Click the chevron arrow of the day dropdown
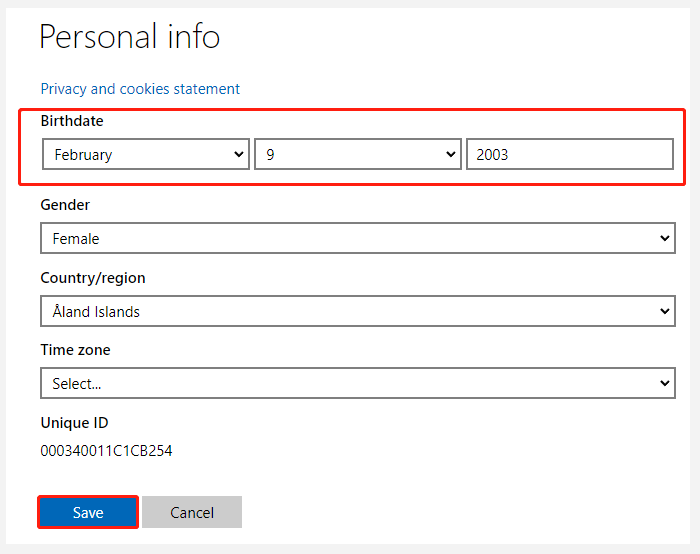Viewport: 700px width, 554px height. coord(451,154)
